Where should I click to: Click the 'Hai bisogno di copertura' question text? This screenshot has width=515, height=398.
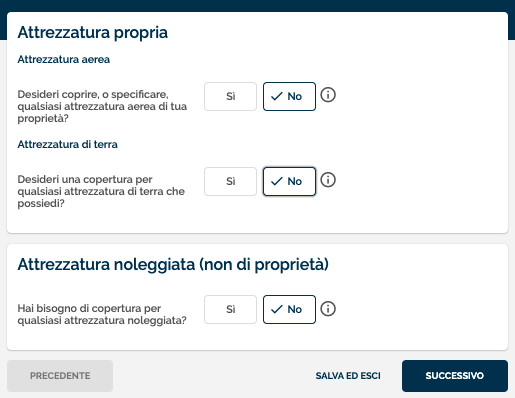tap(102, 314)
